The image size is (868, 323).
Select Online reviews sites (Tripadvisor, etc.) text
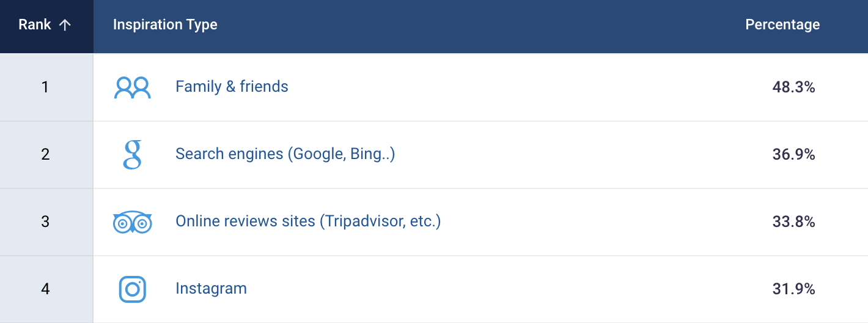coord(308,221)
